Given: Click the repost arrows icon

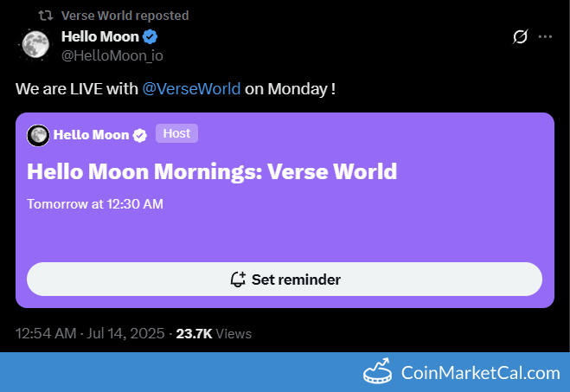Looking at the screenshot, I should pyautogui.click(x=46, y=16).
